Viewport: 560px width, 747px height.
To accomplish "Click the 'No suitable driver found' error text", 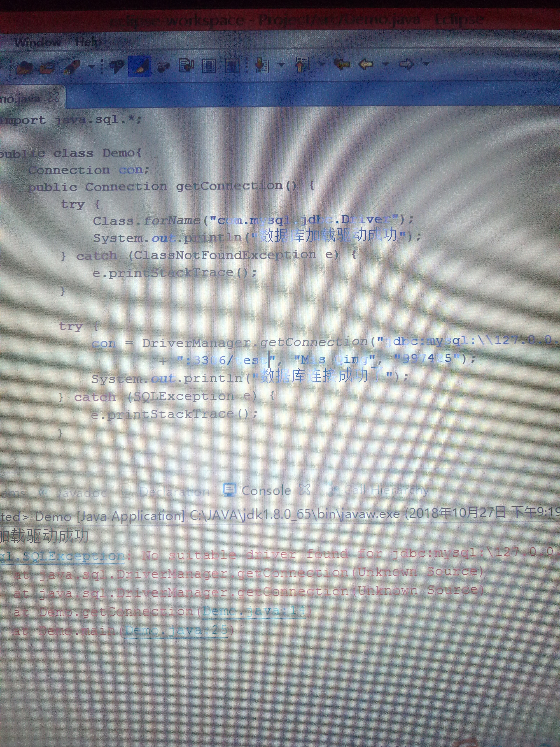I will (x=351, y=554).
